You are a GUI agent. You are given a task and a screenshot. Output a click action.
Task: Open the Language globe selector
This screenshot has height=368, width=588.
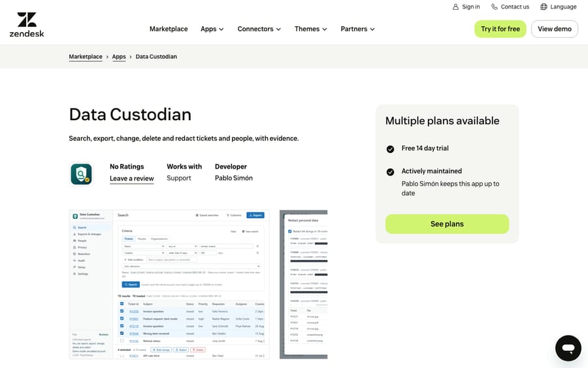(559, 7)
